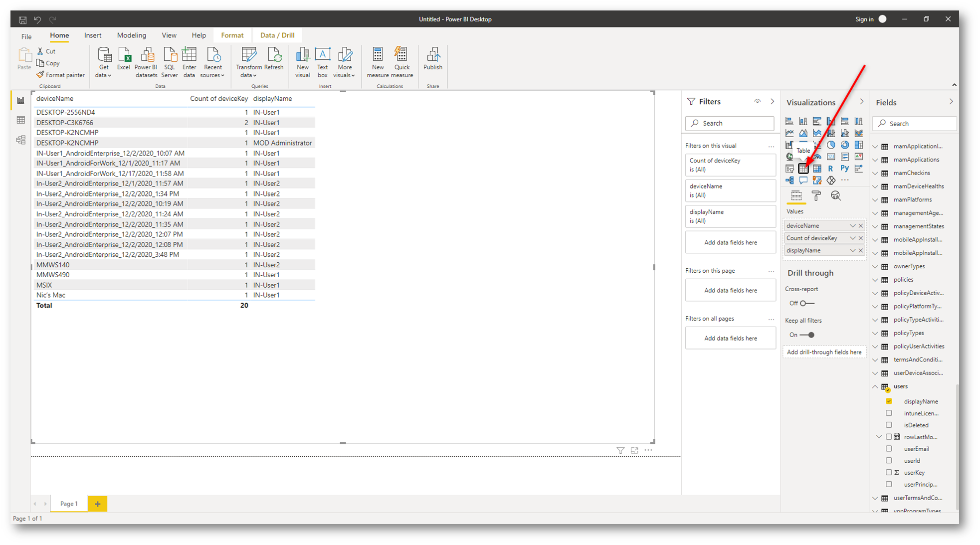Select the Slicer visualization icon
This screenshot has width=980, height=545.
tap(789, 169)
